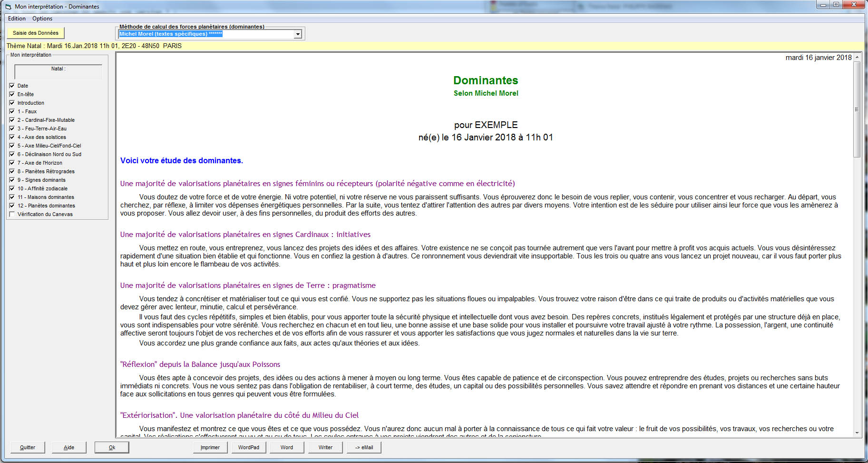
Task: Toggle 3 - Feu-Terre-Air-Eau checkbox
Action: (x=12, y=128)
